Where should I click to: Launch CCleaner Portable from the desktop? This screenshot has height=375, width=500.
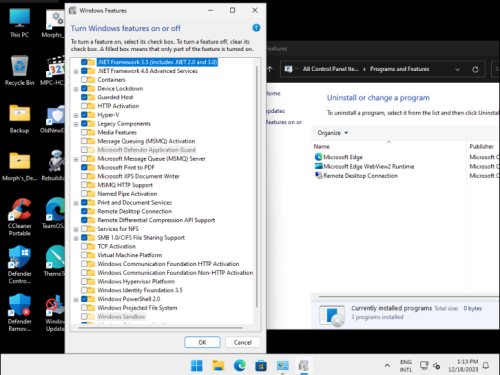19,217
